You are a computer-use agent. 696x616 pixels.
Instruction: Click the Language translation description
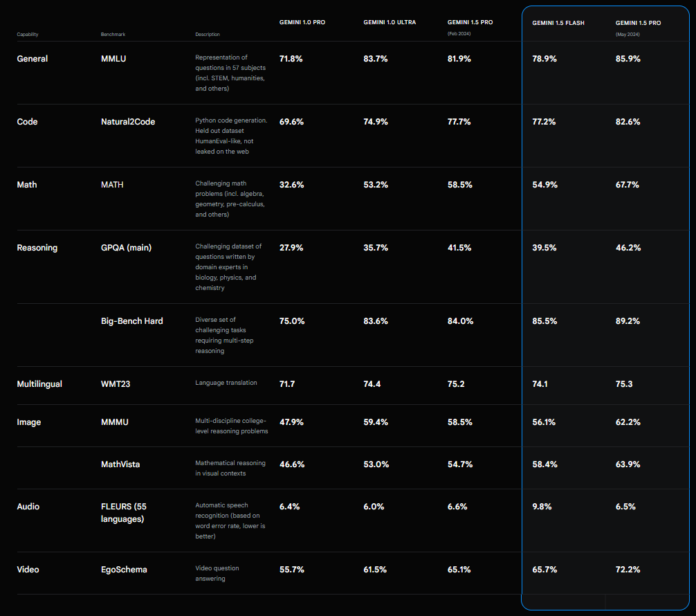coord(226,384)
